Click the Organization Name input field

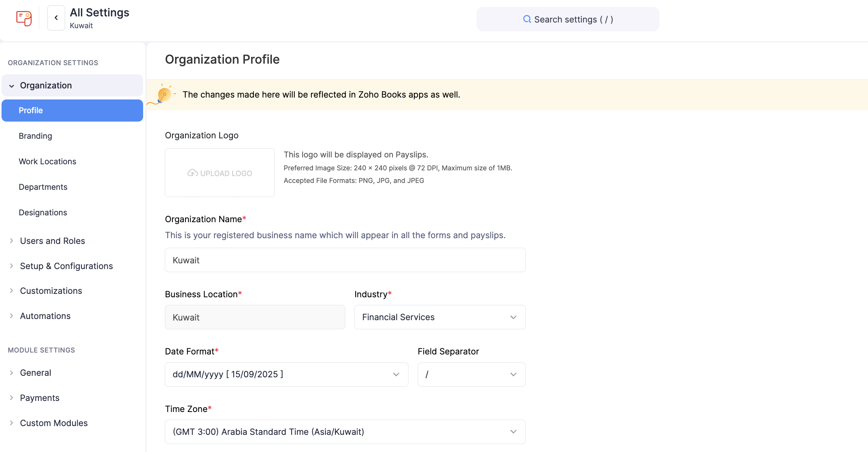coord(345,260)
